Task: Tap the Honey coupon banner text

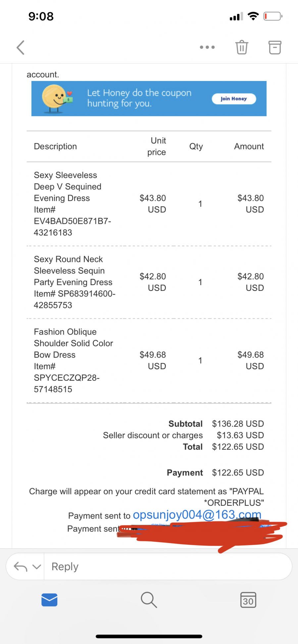Action: pyautogui.click(x=139, y=98)
